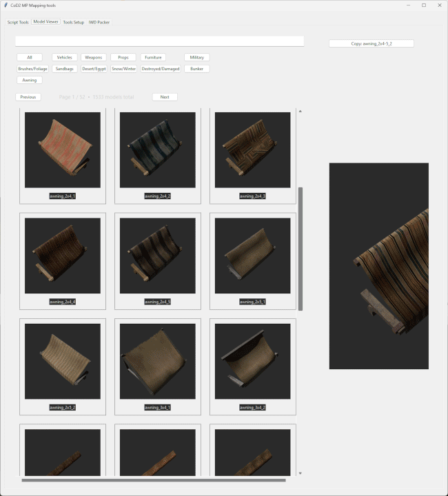Click the CoD2 MP Mapping tools app icon

(6, 5)
